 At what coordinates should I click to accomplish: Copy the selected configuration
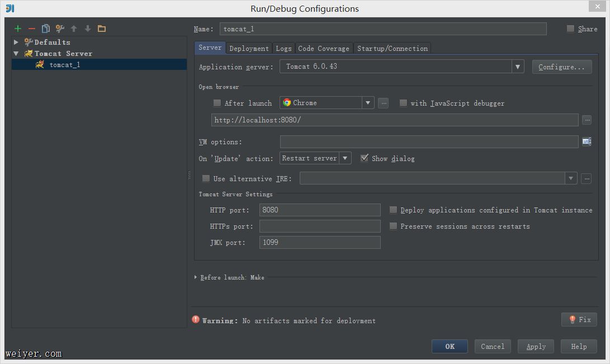coord(45,29)
